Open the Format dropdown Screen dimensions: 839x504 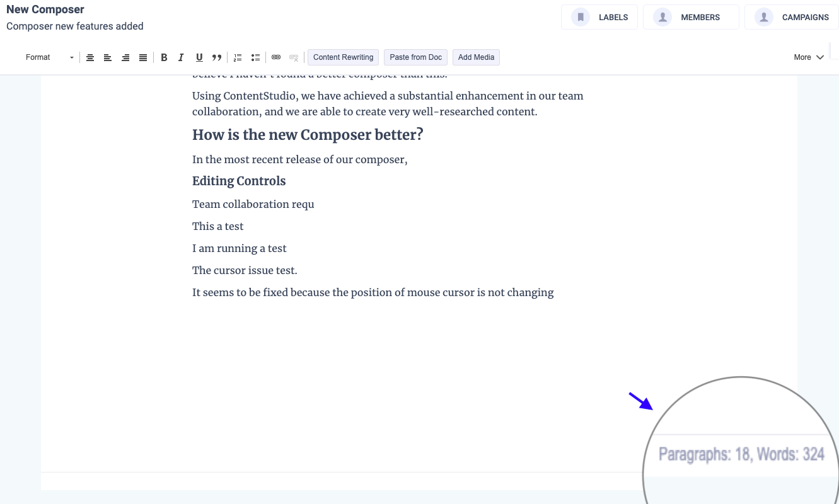(49, 57)
